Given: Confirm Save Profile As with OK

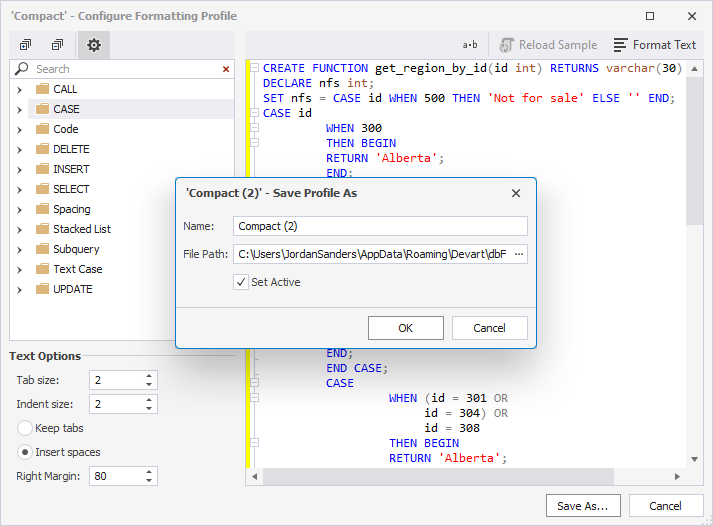Looking at the screenshot, I should coord(406,328).
